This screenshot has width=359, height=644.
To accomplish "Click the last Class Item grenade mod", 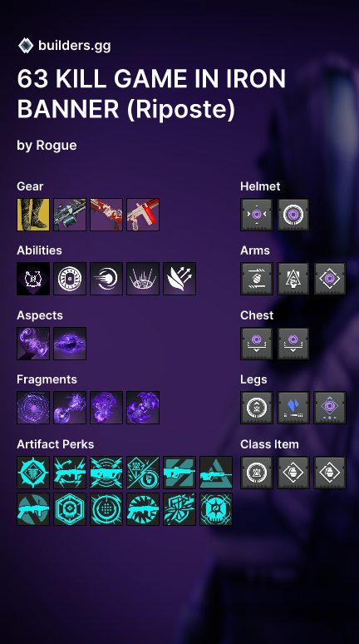I will (329, 473).
